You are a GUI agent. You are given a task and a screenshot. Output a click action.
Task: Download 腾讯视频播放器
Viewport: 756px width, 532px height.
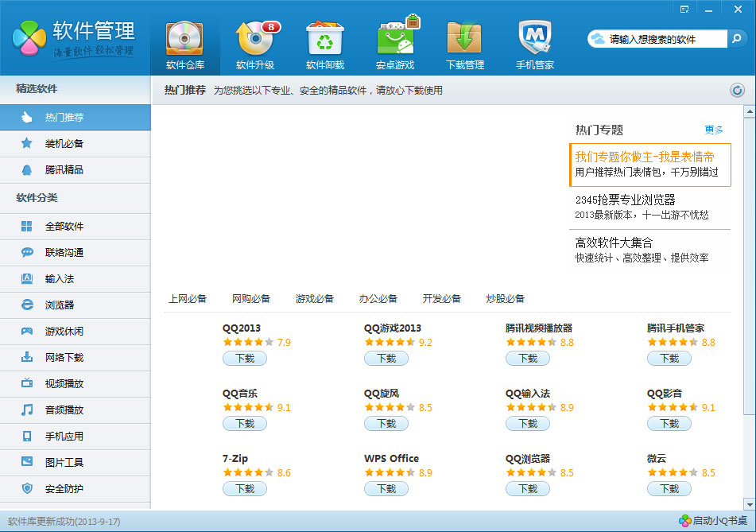(x=528, y=359)
